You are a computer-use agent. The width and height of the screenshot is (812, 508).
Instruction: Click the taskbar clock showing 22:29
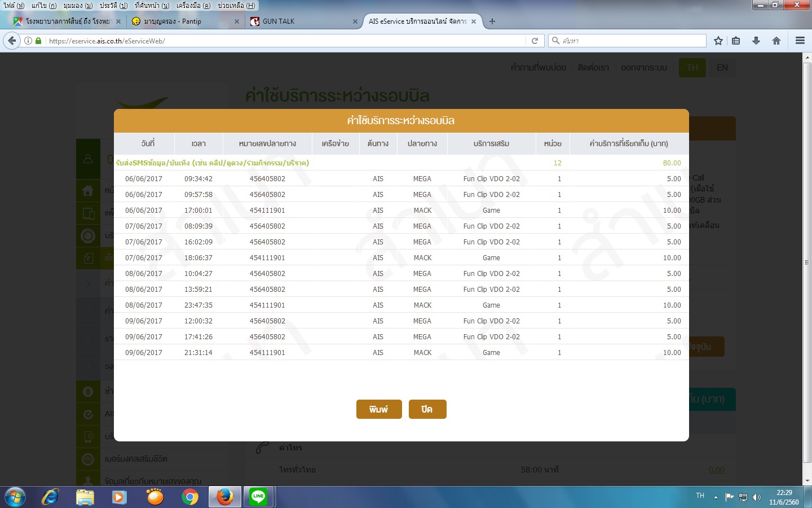coord(784,497)
